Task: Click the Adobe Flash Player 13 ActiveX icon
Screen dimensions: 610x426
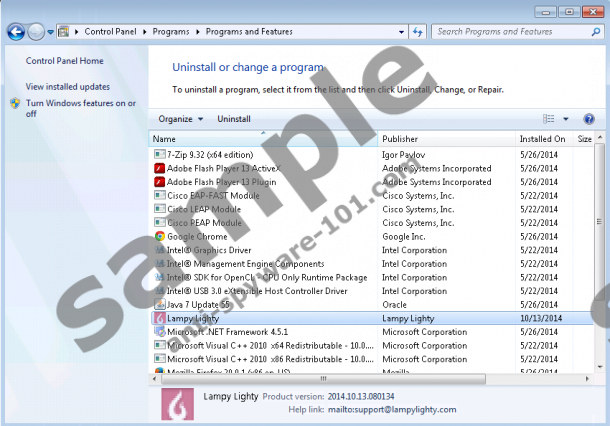Action: 159,168
